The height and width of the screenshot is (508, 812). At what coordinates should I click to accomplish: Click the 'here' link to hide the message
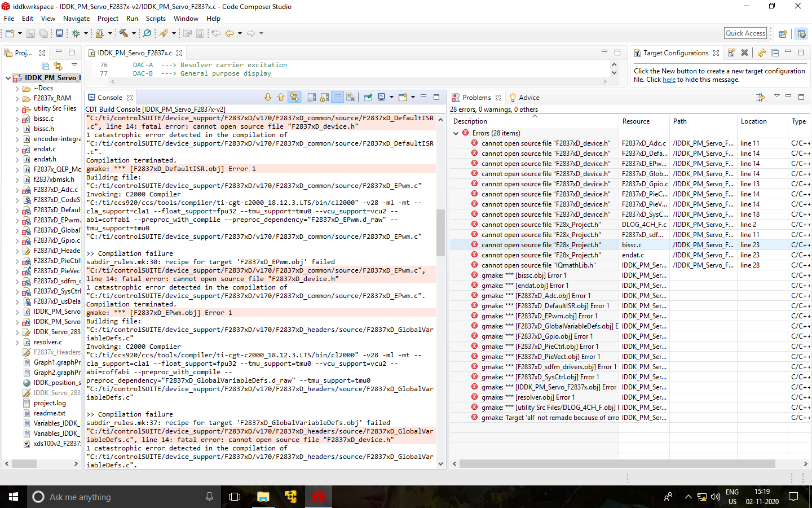click(669, 79)
